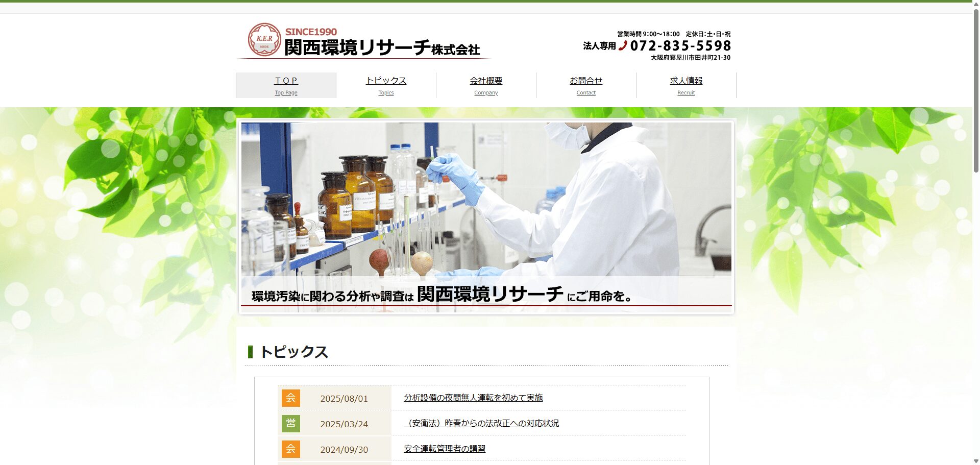Screen dimensions: 980x465
Task: Click orange 会 badge beside 2024/09/30
Action: [x=290, y=449]
